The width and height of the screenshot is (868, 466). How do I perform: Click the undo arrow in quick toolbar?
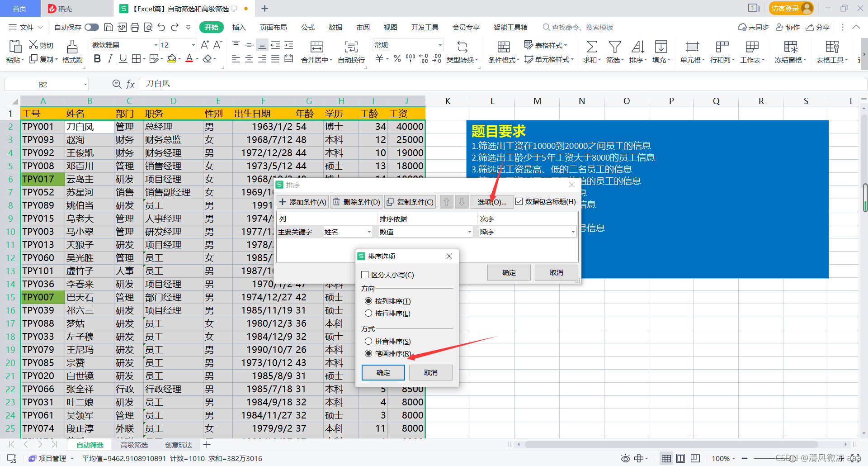[x=161, y=27]
